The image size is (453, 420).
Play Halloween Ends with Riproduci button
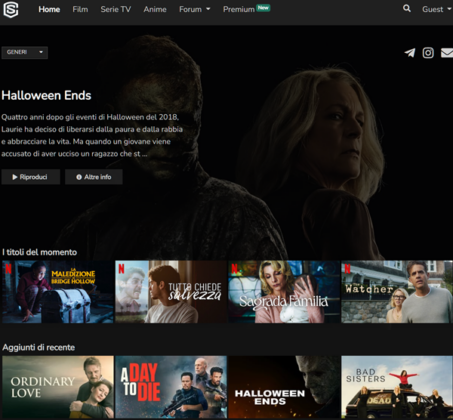[x=30, y=177]
